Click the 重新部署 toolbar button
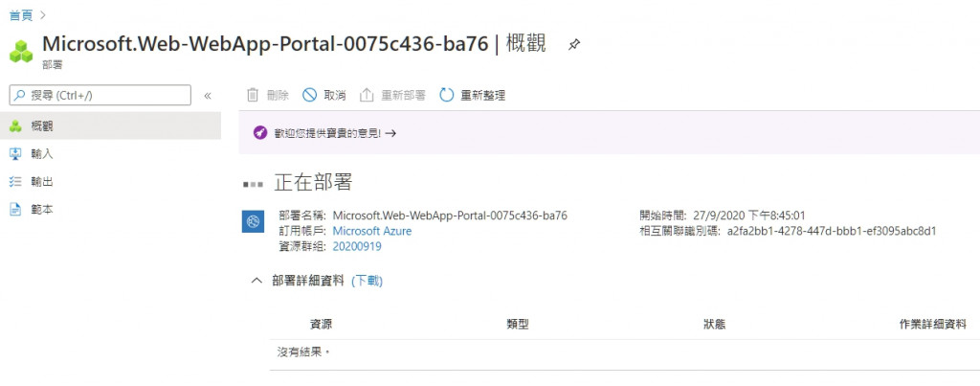 click(392, 95)
